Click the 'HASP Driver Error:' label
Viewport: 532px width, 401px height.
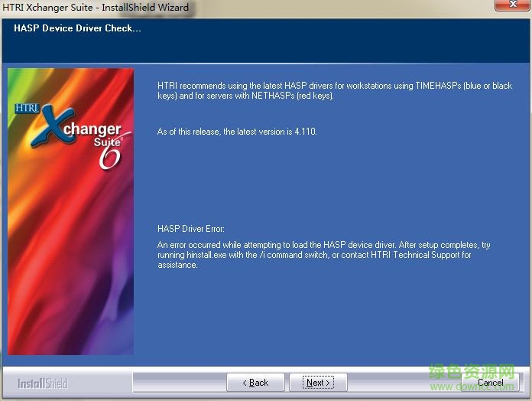click(x=190, y=229)
